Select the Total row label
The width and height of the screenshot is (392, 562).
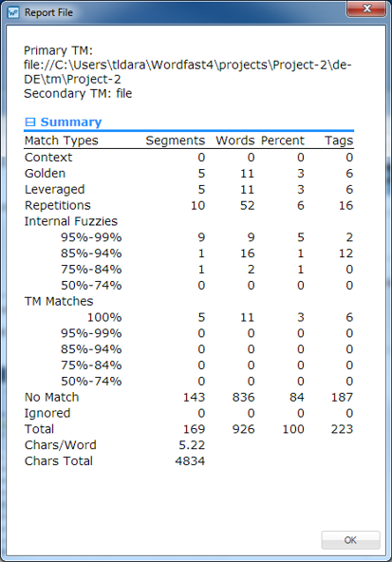(40, 429)
